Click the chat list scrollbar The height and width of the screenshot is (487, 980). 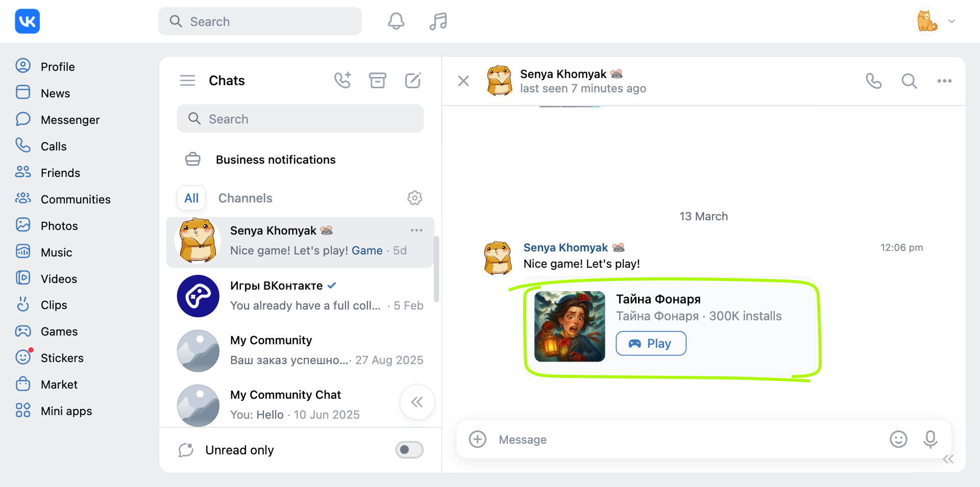coord(436,269)
